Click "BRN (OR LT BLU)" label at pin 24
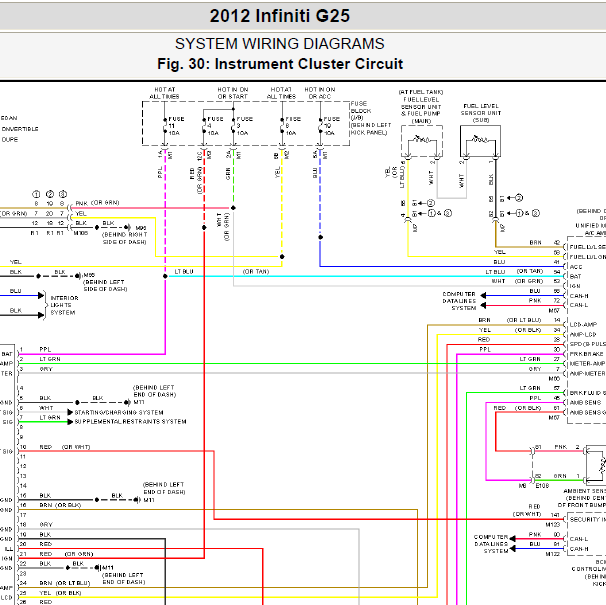The image size is (606, 605). tap(65, 583)
